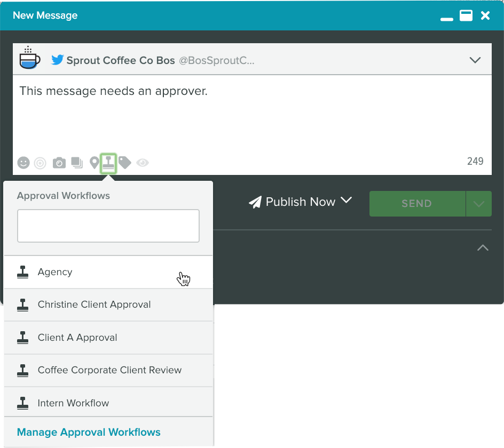
Task: Minimize the New Message window
Action: [x=447, y=19]
